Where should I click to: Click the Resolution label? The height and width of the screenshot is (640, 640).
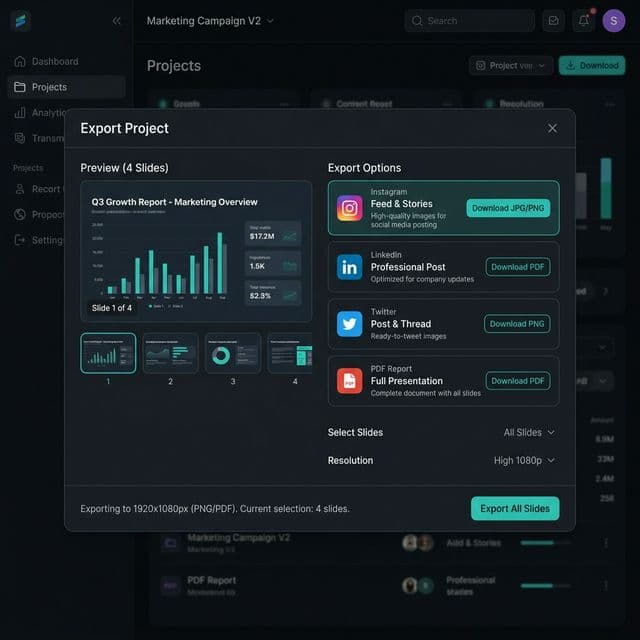(x=350, y=460)
